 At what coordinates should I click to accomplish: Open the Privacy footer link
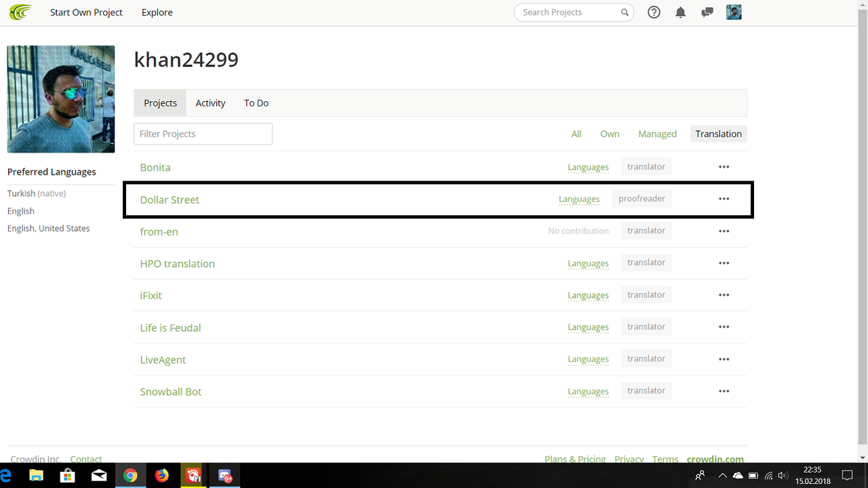[629, 459]
